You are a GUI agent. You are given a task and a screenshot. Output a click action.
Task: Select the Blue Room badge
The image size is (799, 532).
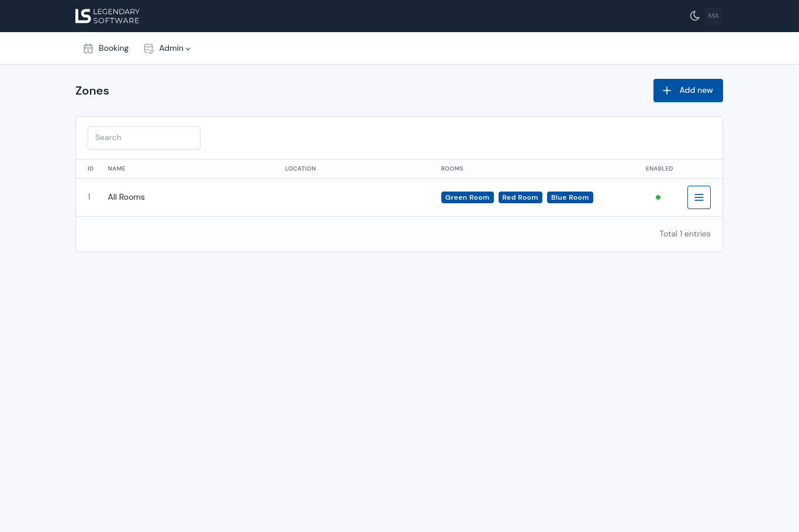tap(570, 197)
